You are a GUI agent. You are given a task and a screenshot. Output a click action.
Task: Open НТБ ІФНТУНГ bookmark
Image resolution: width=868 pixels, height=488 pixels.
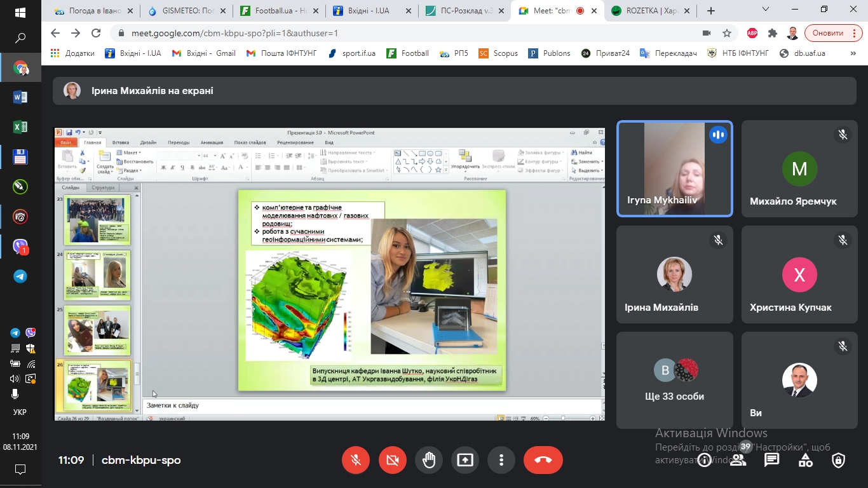click(x=738, y=53)
